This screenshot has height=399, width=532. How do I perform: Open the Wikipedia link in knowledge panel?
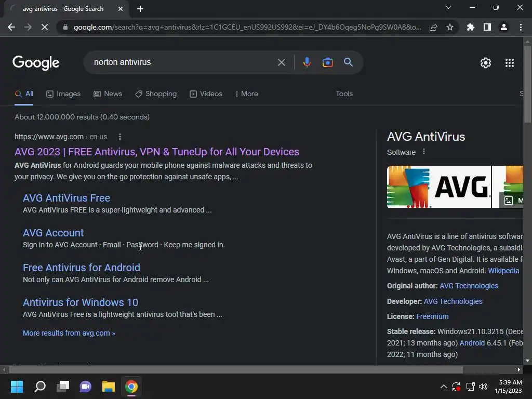point(503,271)
